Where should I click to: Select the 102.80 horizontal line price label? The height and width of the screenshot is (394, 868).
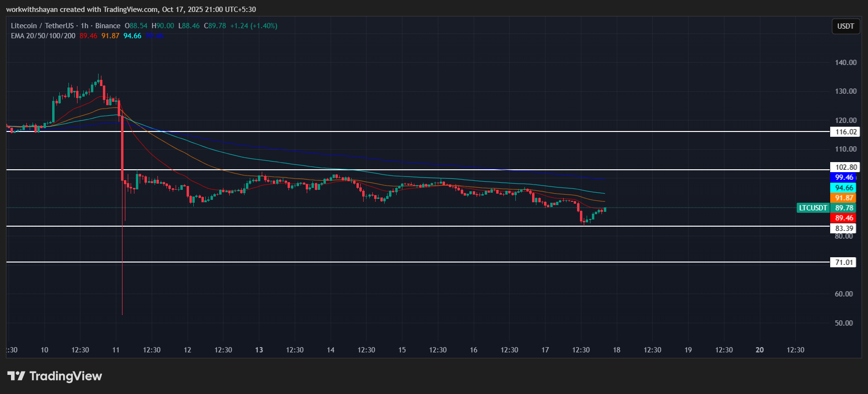pyautogui.click(x=846, y=167)
